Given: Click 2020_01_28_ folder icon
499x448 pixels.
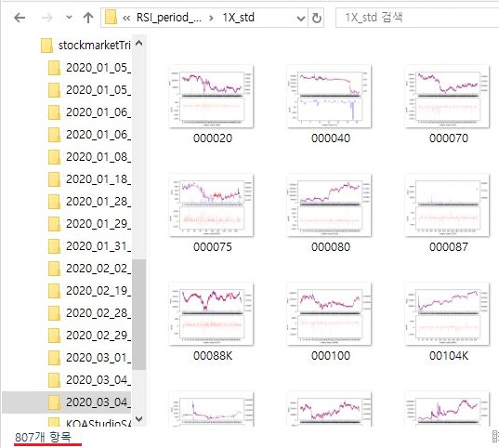Looking at the screenshot, I should click(55, 202).
